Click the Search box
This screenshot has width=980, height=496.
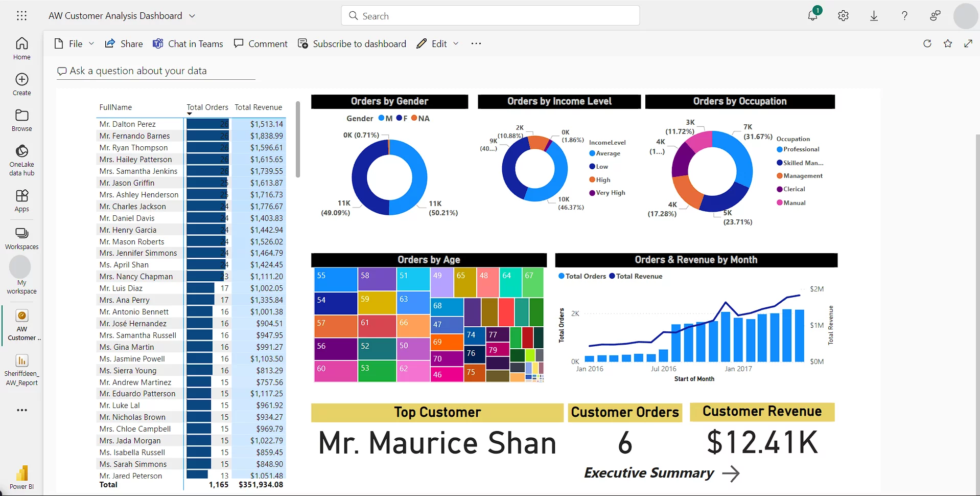tap(490, 16)
